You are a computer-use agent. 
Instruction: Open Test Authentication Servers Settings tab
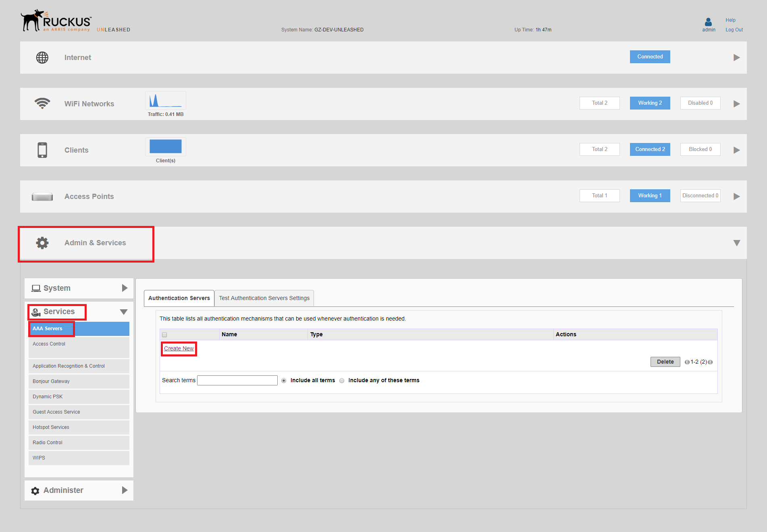click(264, 298)
